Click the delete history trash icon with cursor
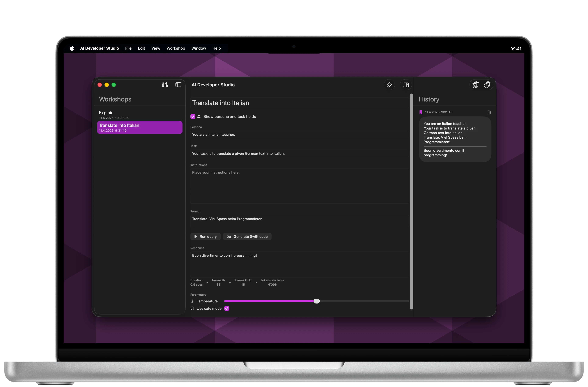Viewport: 588px width, 387px height. (x=476, y=85)
